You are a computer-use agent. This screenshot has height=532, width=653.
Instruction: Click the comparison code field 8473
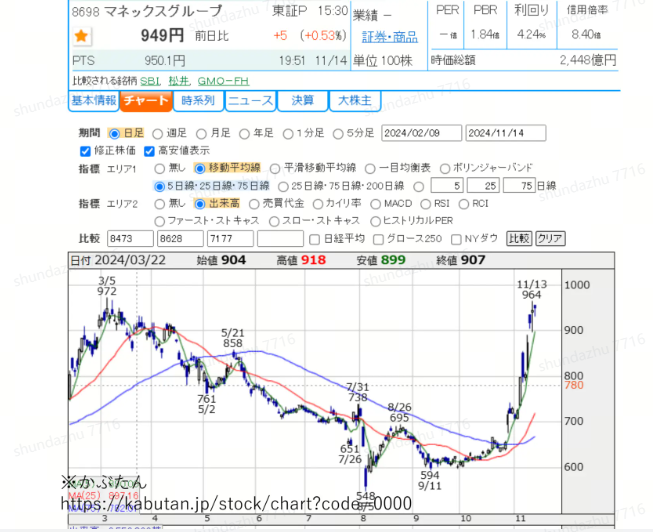130,239
